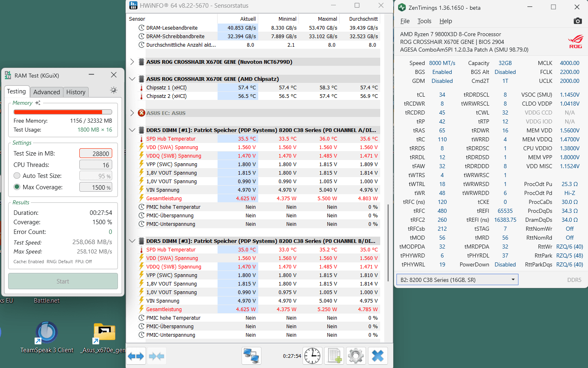Image resolution: width=588 pixels, height=368 pixels.
Task: Click the ASUS EC red error icon
Action: click(142, 113)
